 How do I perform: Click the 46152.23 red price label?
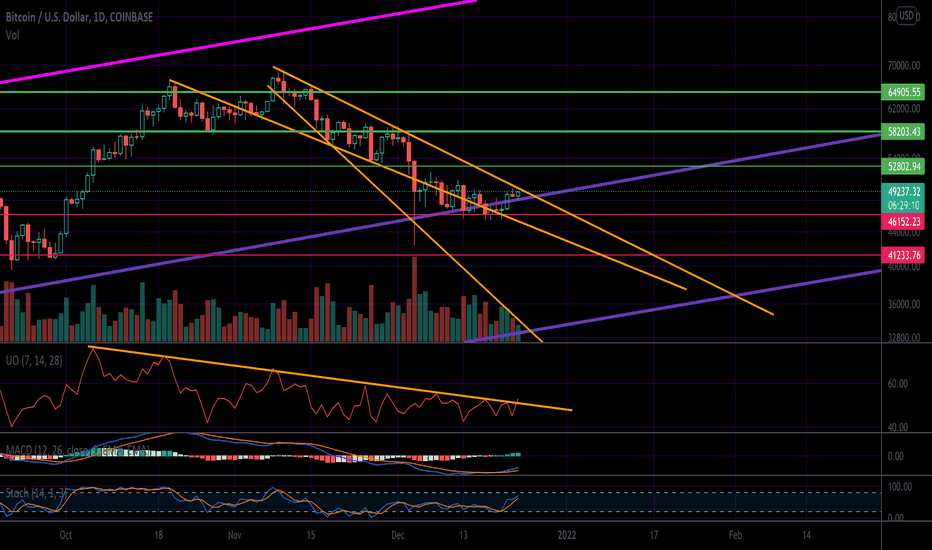pyautogui.click(x=903, y=221)
